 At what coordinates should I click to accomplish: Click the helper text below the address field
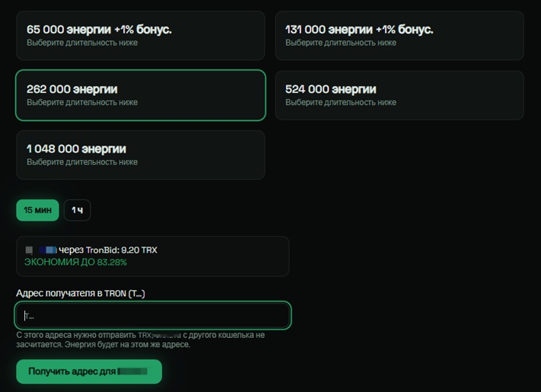[x=141, y=340]
